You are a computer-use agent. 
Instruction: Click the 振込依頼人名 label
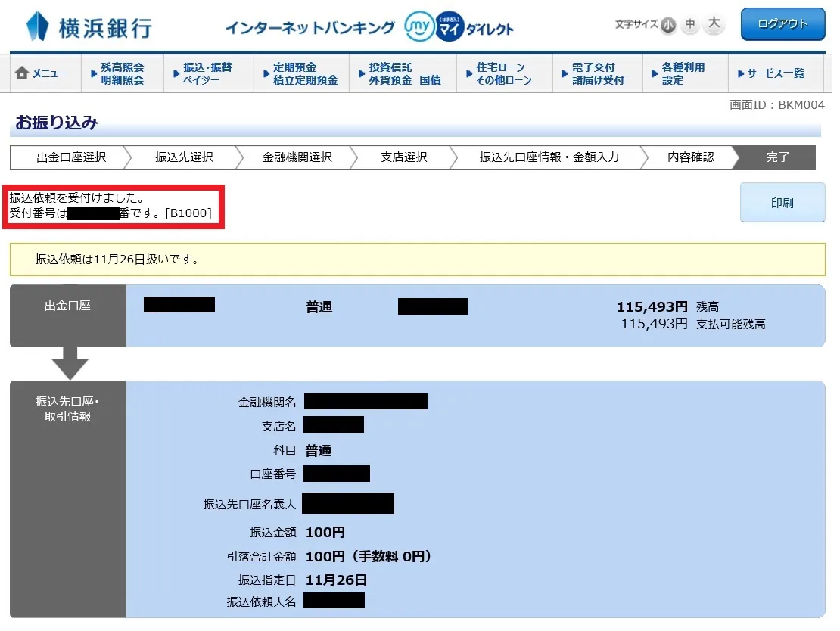[261, 602]
